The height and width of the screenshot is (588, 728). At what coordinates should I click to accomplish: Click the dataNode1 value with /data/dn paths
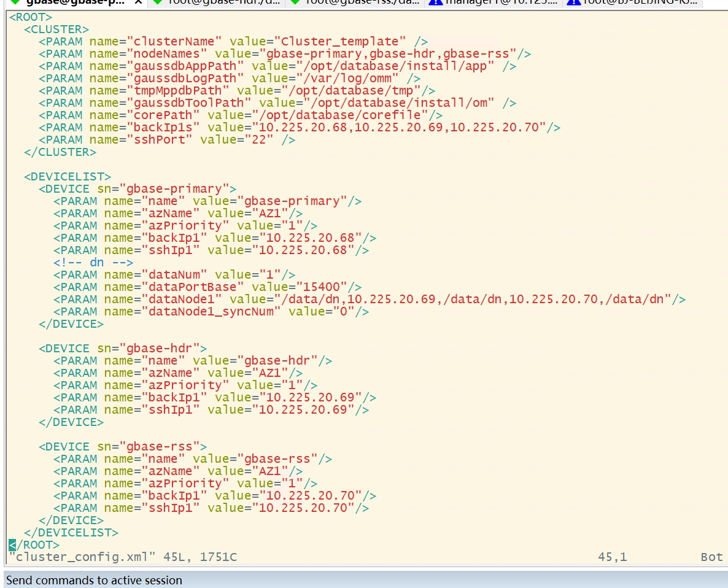[x=472, y=300]
